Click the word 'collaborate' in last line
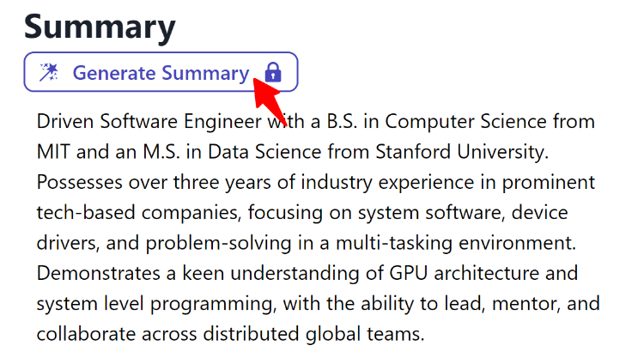 point(86,334)
